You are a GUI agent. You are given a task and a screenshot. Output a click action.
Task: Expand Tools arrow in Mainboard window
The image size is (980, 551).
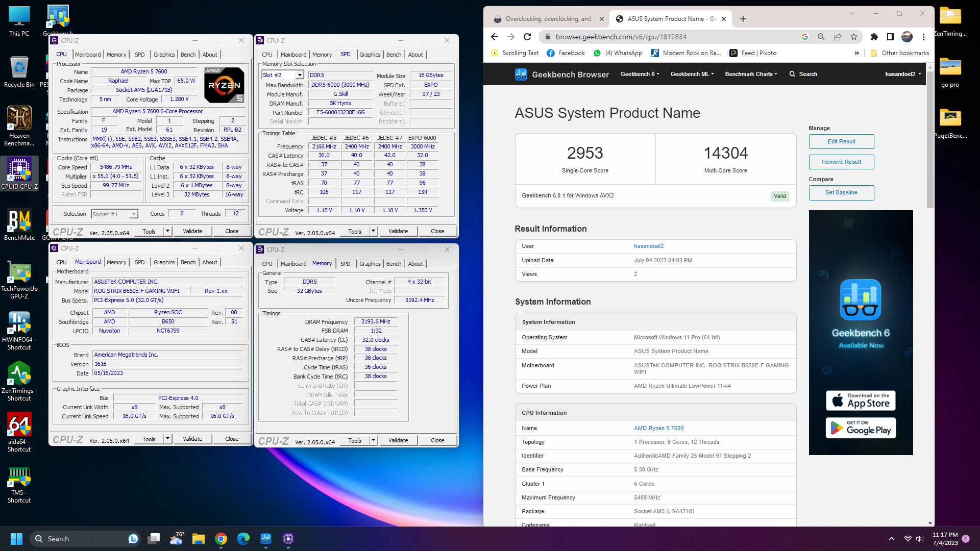point(167,439)
